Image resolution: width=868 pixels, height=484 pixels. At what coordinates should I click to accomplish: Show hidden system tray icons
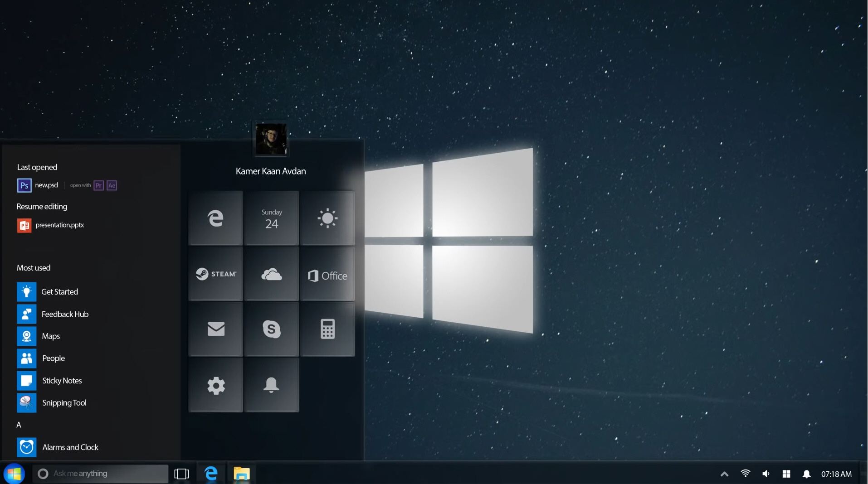724,474
